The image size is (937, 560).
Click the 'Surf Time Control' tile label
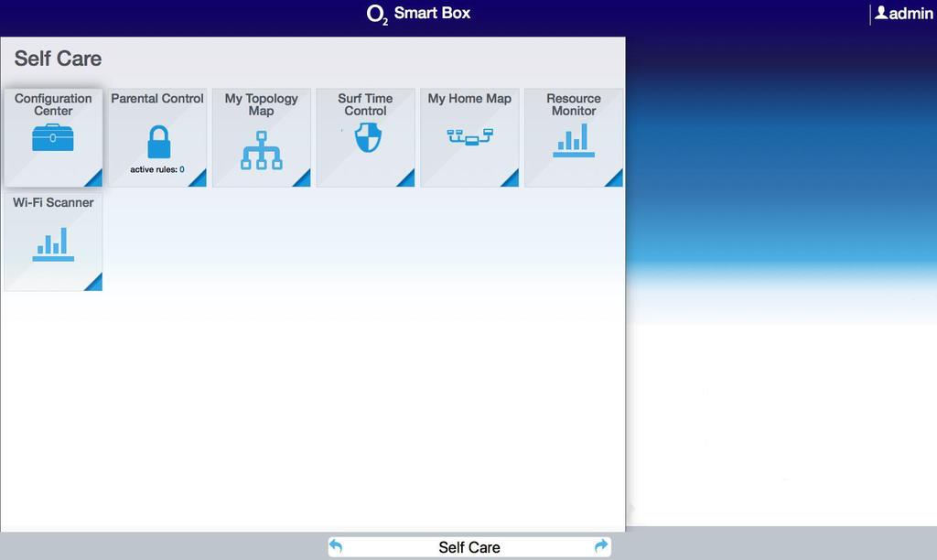tap(365, 104)
